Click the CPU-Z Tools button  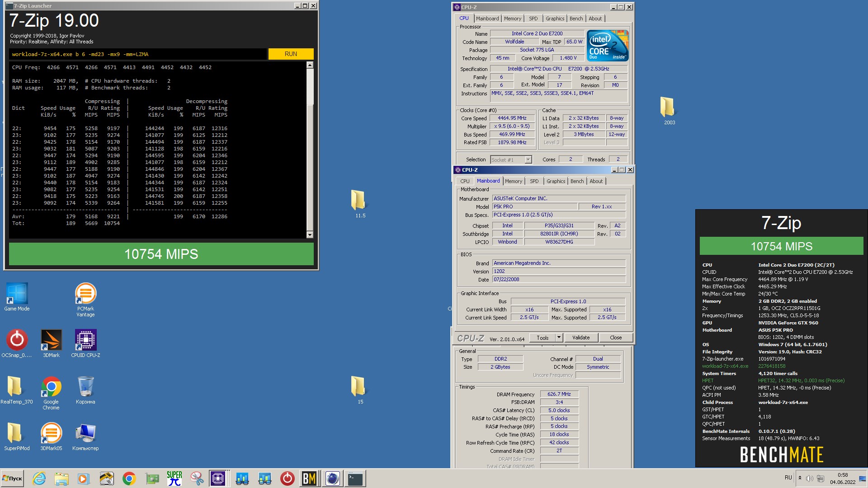click(542, 338)
